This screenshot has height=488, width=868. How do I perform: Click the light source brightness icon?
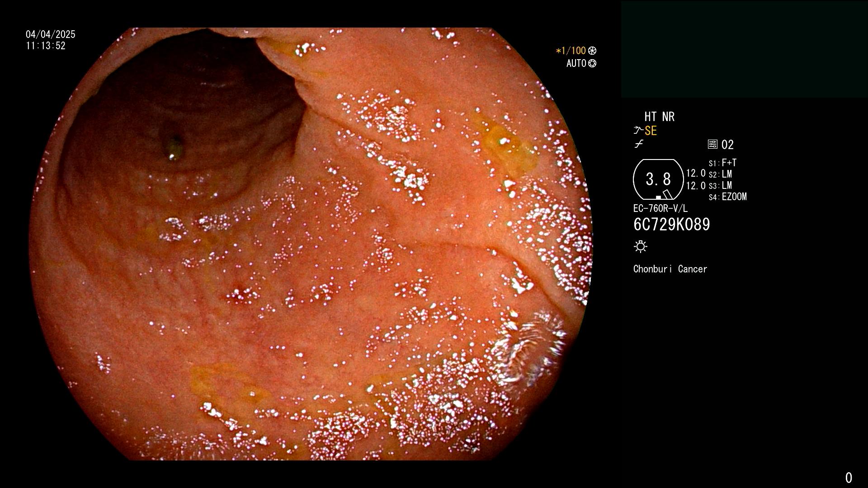click(x=641, y=246)
